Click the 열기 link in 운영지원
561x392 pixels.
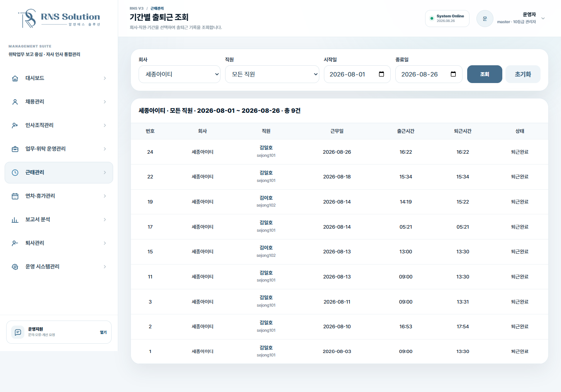click(103, 333)
